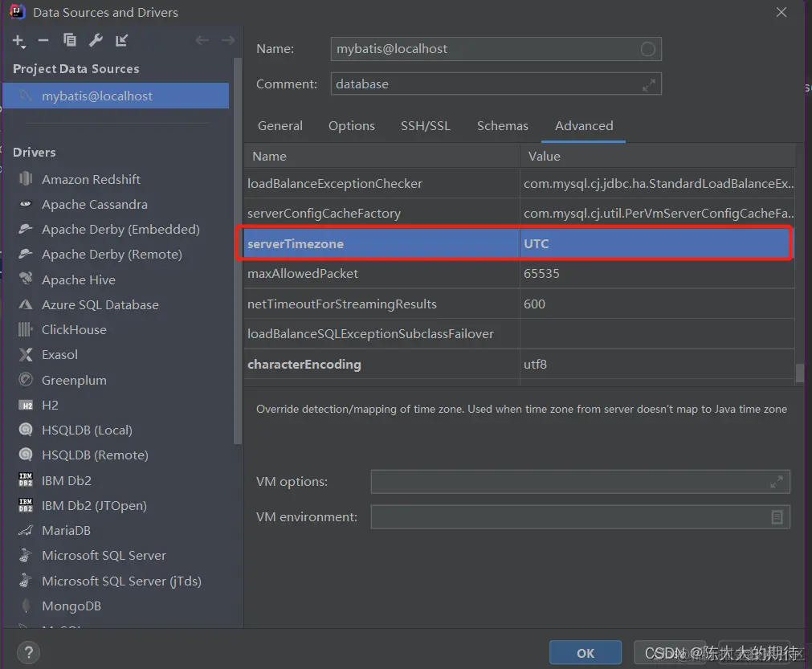Click the Duplicate data source icon
The width and height of the screenshot is (812, 669).
69,40
